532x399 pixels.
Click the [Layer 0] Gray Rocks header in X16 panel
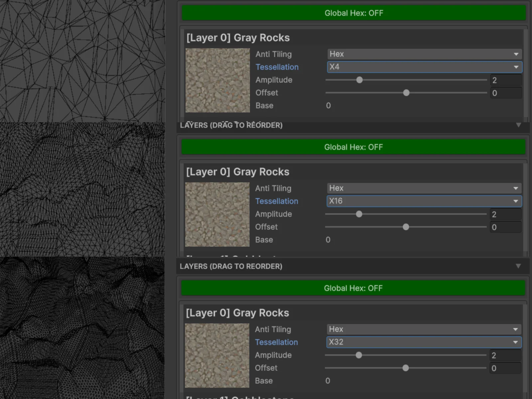tap(238, 172)
